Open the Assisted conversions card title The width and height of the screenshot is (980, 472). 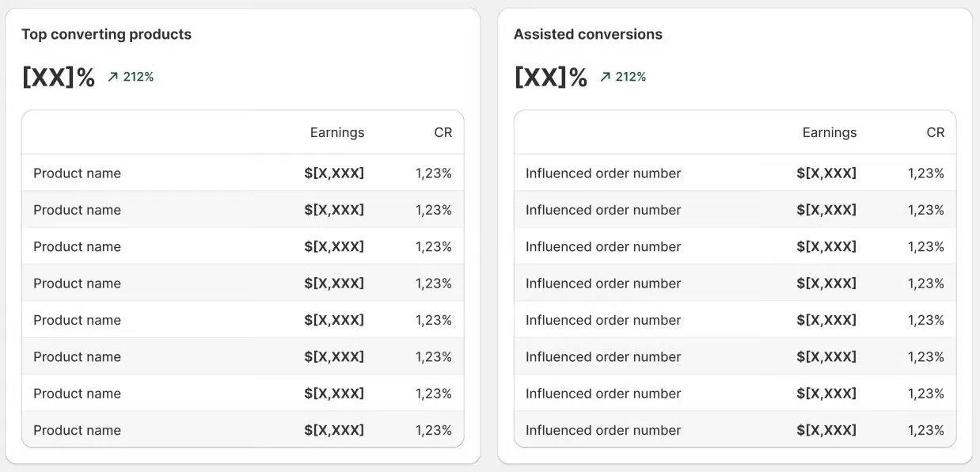click(589, 34)
